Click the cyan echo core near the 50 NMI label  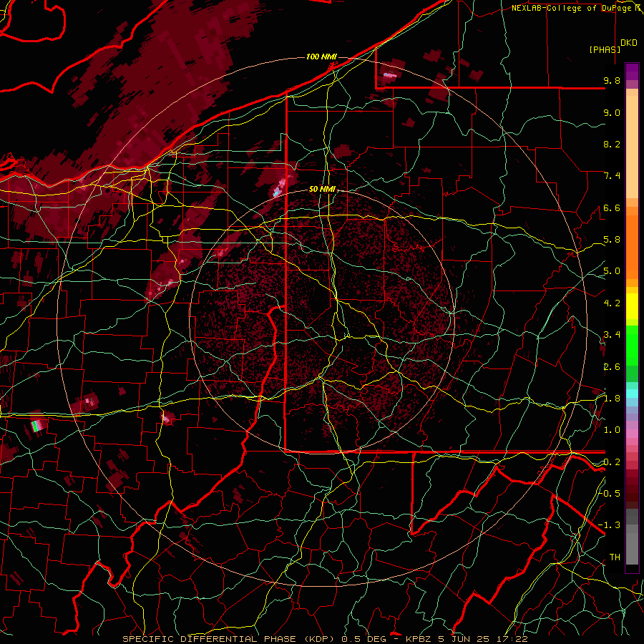click(277, 191)
